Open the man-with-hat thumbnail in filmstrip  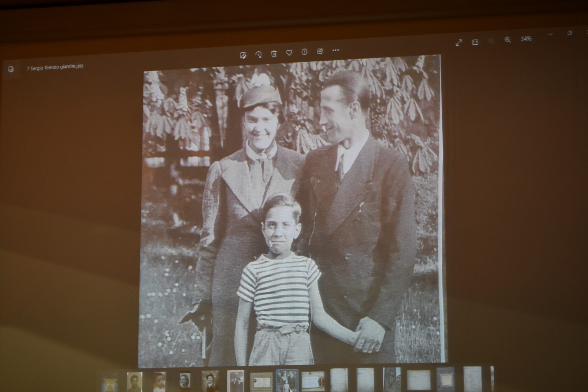[210, 381]
